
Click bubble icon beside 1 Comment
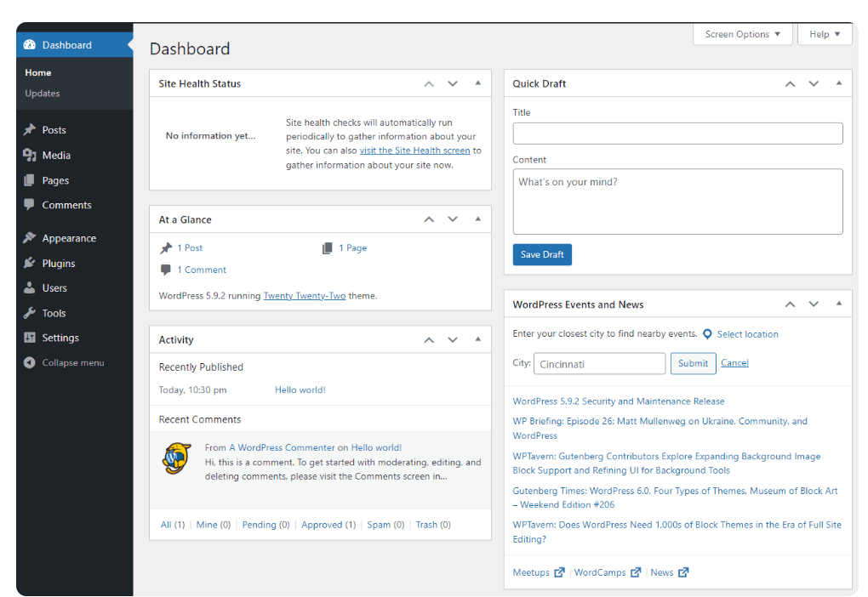click(x=166, y=270)
